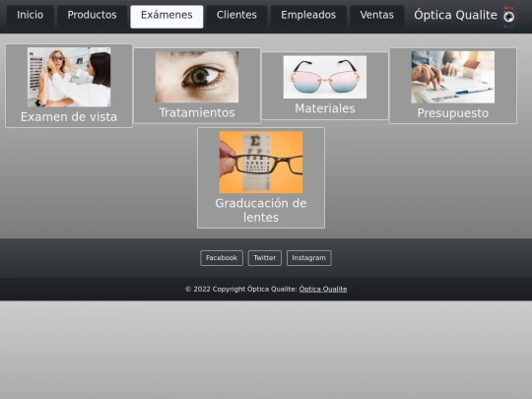Navigate to the Ventas tab
Screen dimensions: 532x399
pos(376,16)
